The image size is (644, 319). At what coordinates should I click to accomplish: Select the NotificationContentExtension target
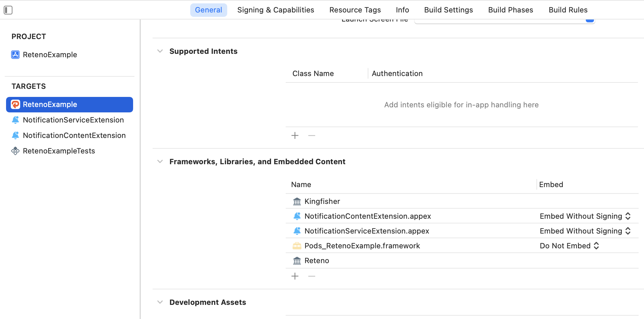(x=70, y=135)
